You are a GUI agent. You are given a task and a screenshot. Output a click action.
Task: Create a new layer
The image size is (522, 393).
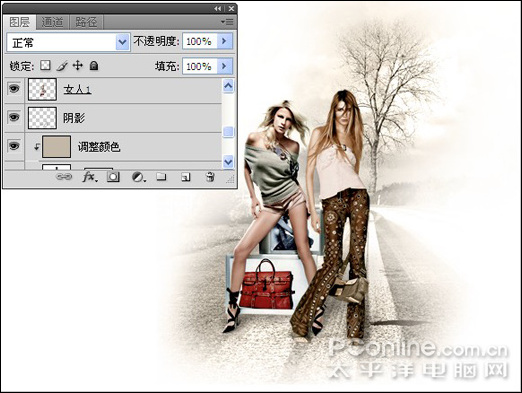point(186,177)
